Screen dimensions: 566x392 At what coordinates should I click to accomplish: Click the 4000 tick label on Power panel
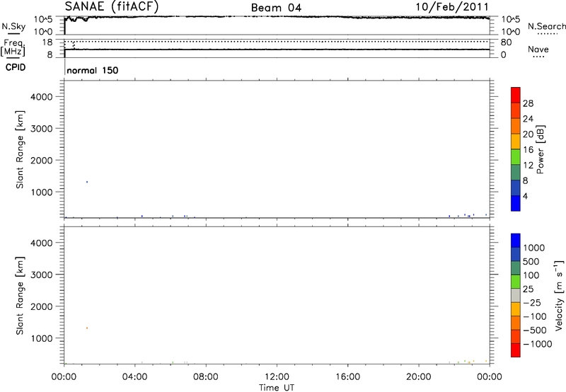(42, 97)
